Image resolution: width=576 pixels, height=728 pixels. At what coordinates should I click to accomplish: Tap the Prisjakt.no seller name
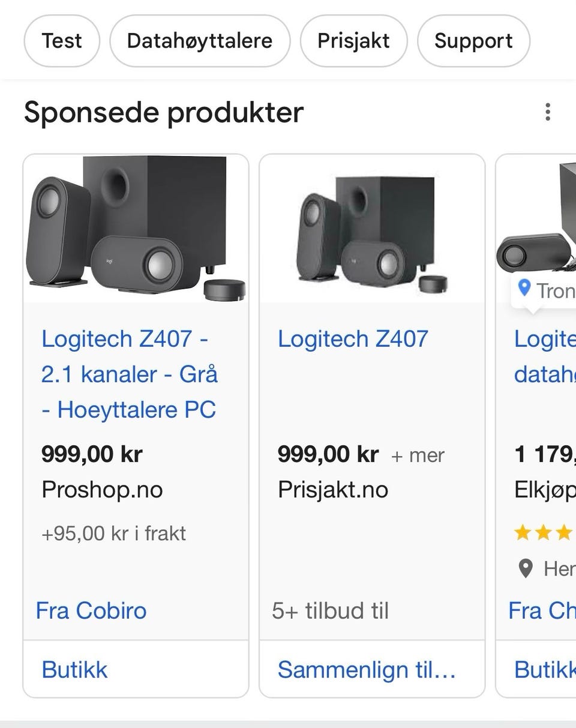click(x=333, y=490)
